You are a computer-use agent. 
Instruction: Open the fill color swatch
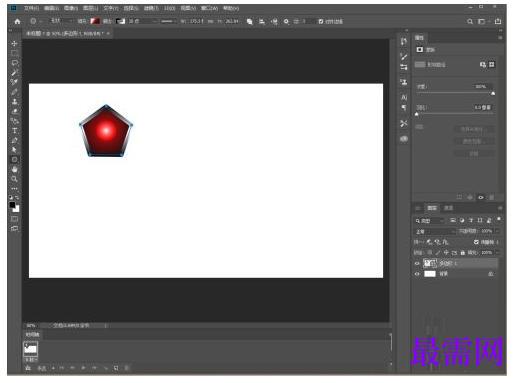(x=95, y=21)
